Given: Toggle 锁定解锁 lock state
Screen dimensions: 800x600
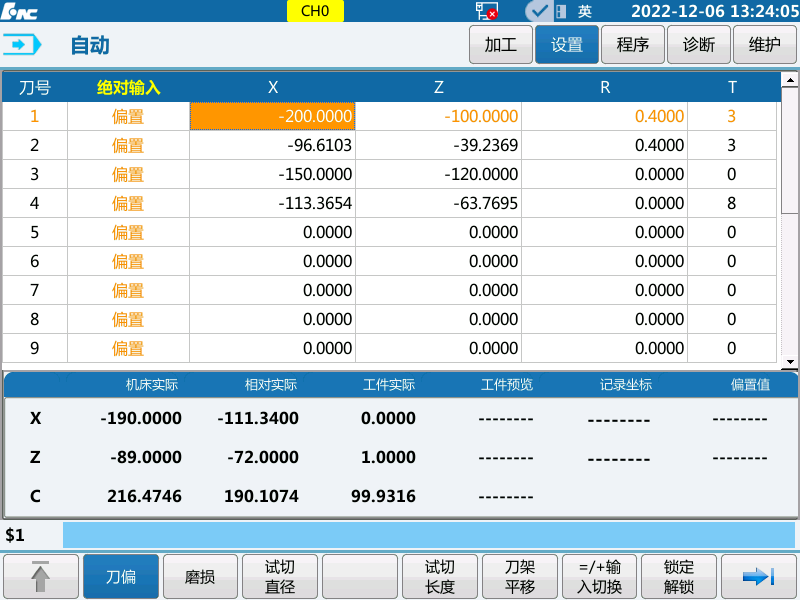Looking at the screenshot, I should (x=678, y=576).
